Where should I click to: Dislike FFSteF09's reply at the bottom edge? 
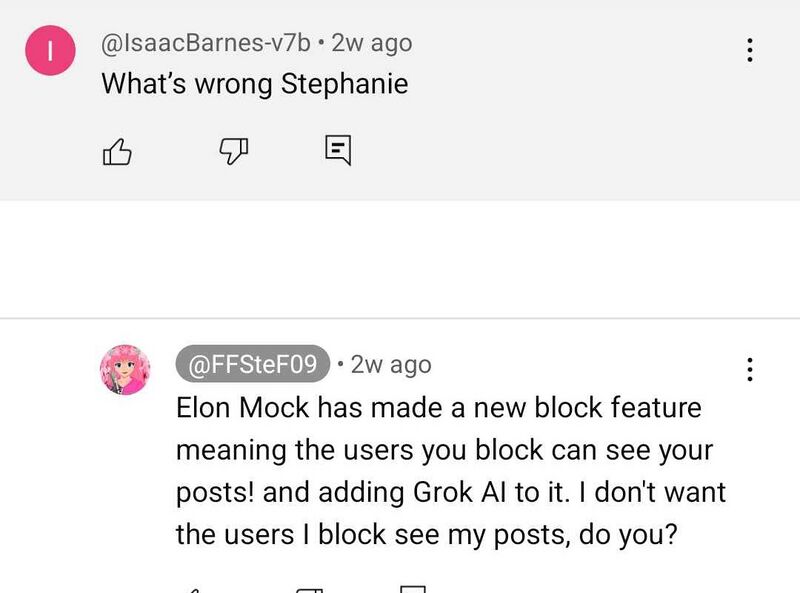coord(307,588)
